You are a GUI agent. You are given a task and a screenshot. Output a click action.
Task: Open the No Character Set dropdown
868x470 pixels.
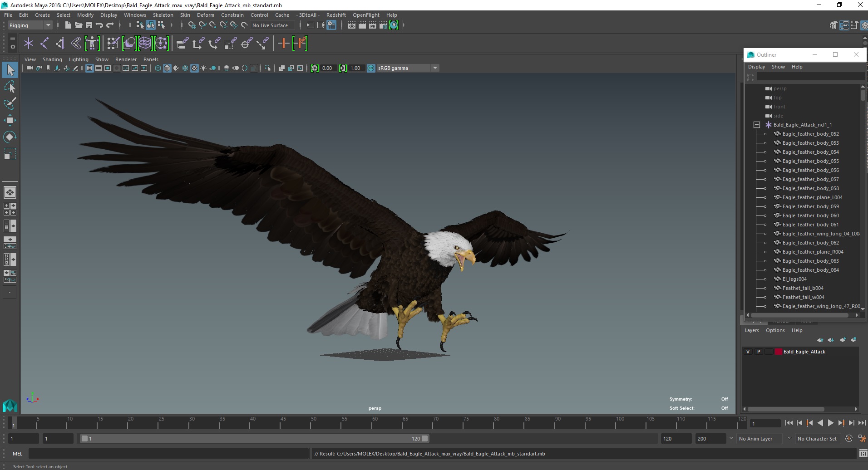(817, 439)
